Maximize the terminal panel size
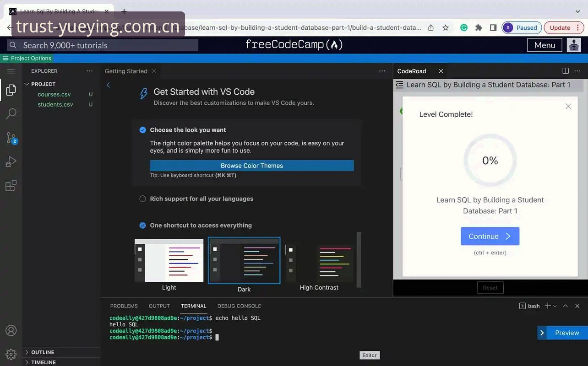588x366 pixels. pos(566,306)
